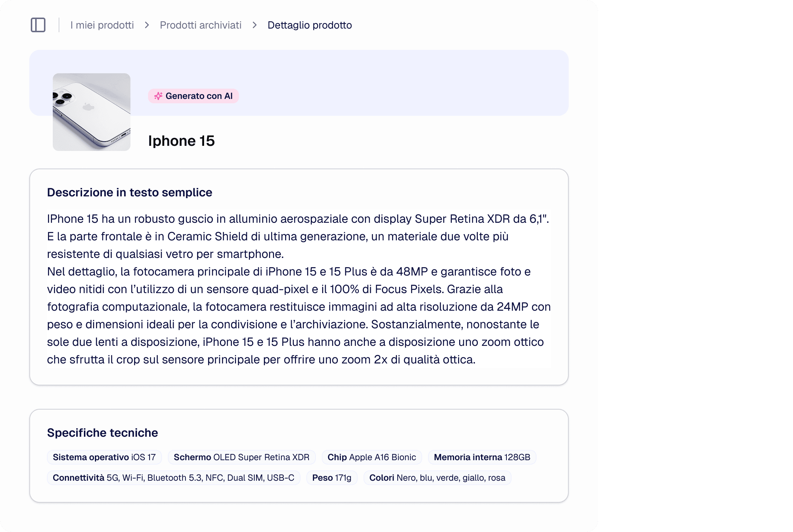This screenshot has height=532, width=793.
Task: Click the sparkle AI icon
Action: pos(158,96)
